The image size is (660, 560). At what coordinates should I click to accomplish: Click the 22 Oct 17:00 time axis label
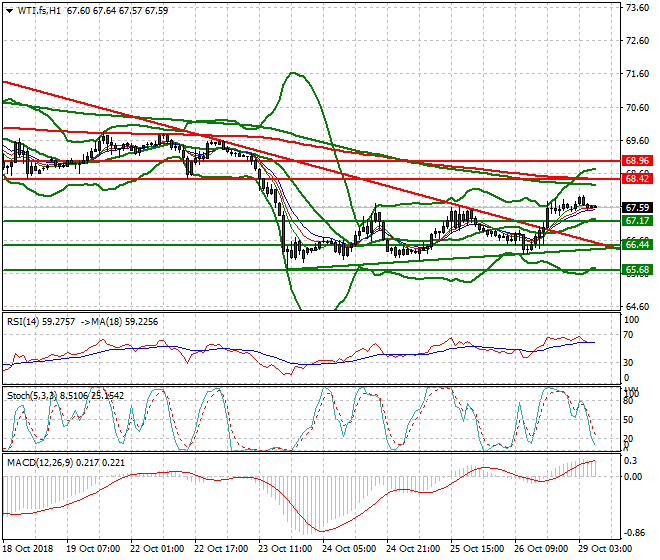pos(221,549)
